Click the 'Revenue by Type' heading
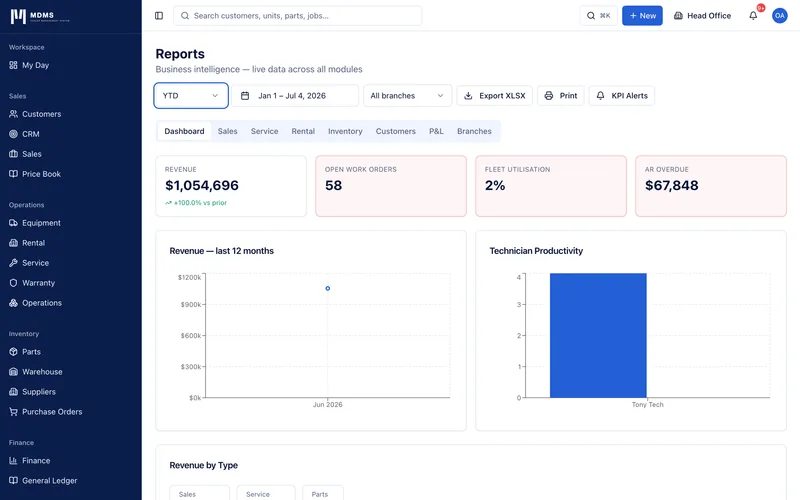This screenshot has width=800, height=500. [204, 465]
